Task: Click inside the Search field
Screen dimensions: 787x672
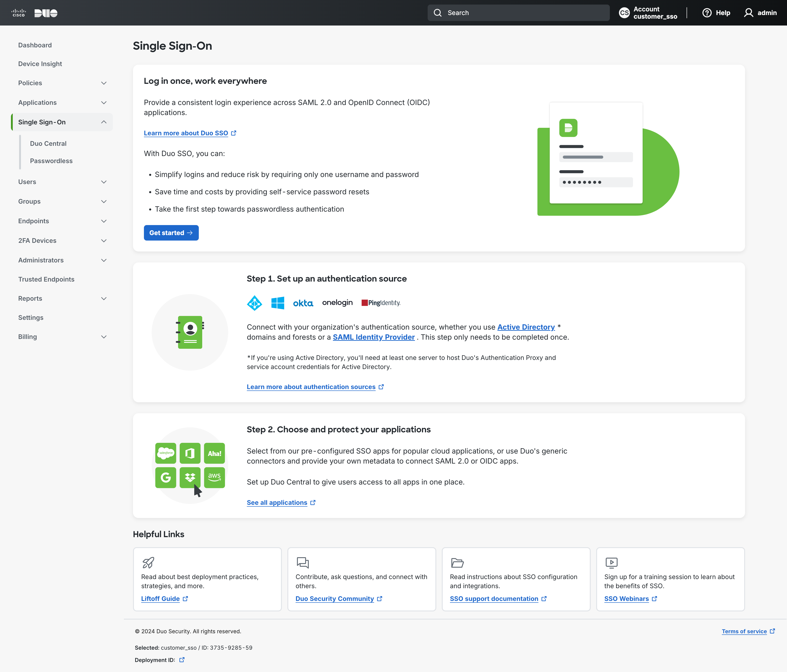Action: click(518, 13)
